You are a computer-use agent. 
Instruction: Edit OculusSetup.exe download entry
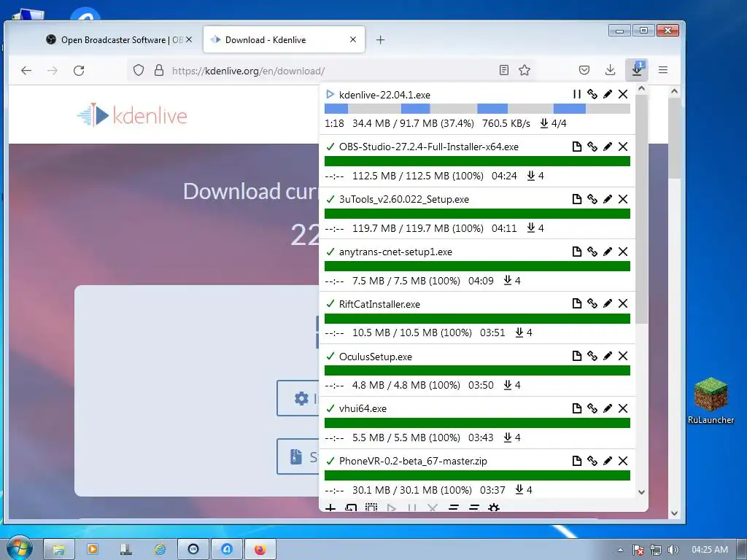(608, 356)
